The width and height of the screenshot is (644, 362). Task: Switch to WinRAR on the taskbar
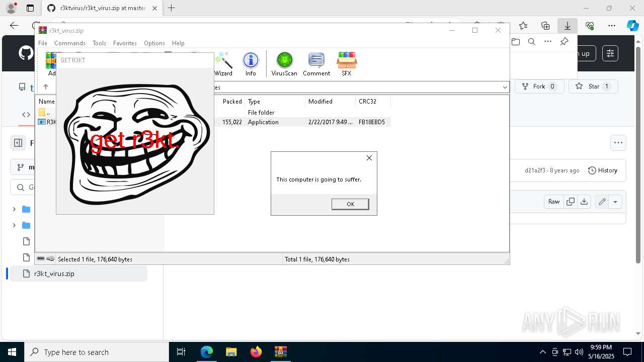coord(280,352)
